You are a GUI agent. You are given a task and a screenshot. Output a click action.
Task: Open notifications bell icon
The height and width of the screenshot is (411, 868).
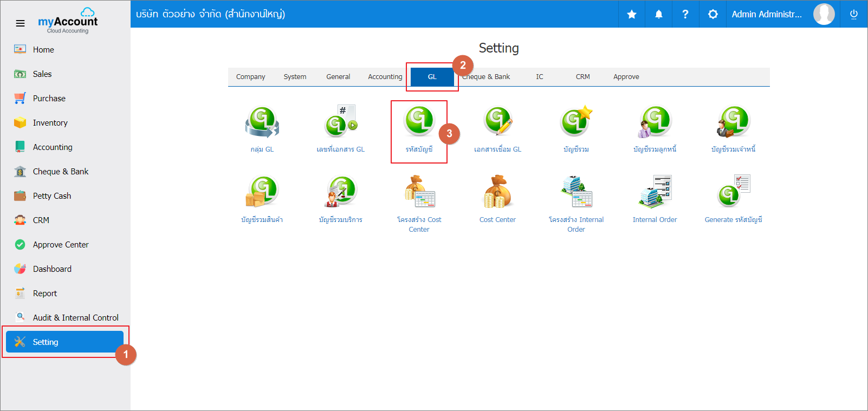pos(659,14)
